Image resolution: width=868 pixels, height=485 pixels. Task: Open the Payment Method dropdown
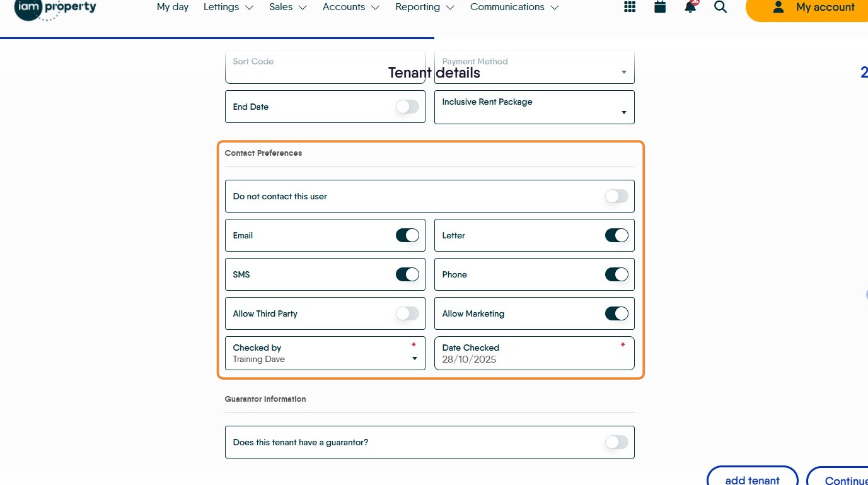pyautogui.click(x=535, y=67)
